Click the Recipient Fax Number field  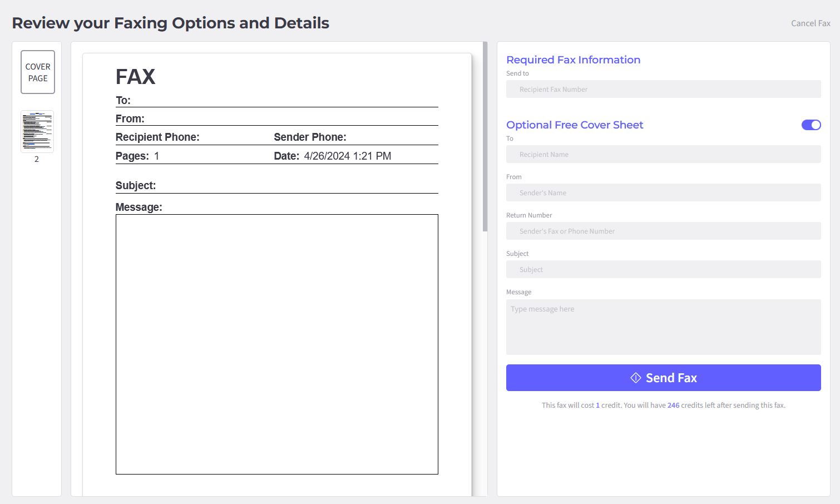[663, 89]
